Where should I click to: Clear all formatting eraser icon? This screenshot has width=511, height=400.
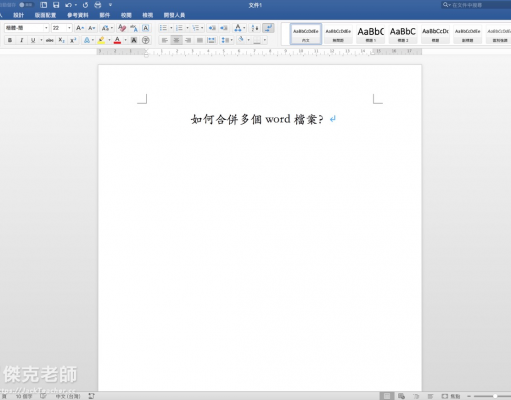coord(122,28)
